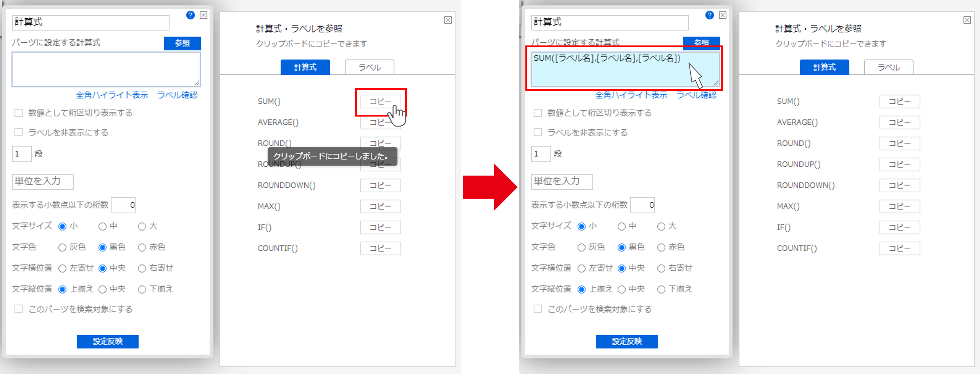Open ラベル確認 link in left dialog
The height and width of the screenshot is (374, 980).
[177, 95]
